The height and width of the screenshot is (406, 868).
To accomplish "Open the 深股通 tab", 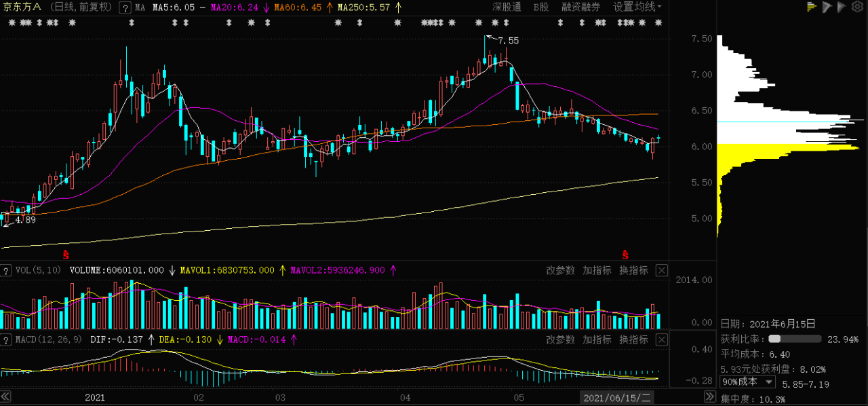I will tap(507, 7).
